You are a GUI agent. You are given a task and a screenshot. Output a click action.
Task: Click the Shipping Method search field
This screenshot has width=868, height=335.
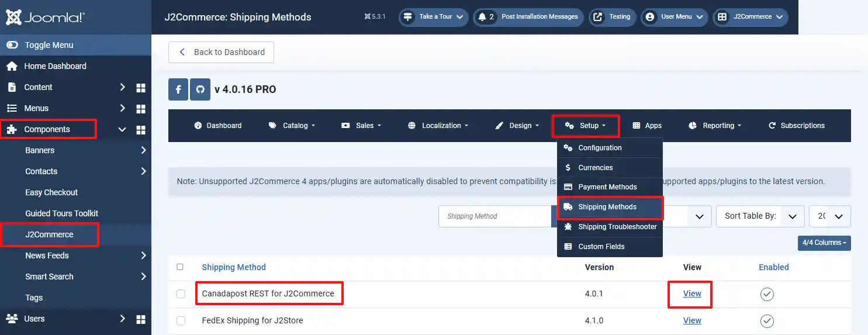494,216
